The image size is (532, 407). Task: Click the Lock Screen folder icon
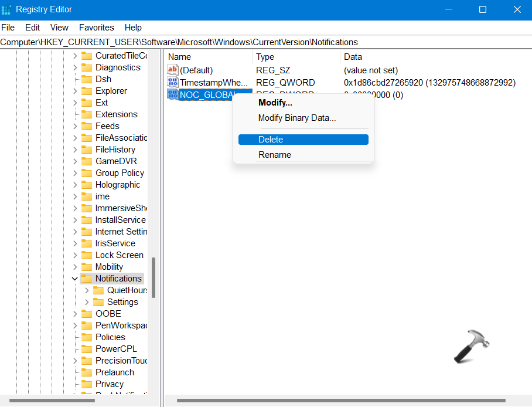87,255
